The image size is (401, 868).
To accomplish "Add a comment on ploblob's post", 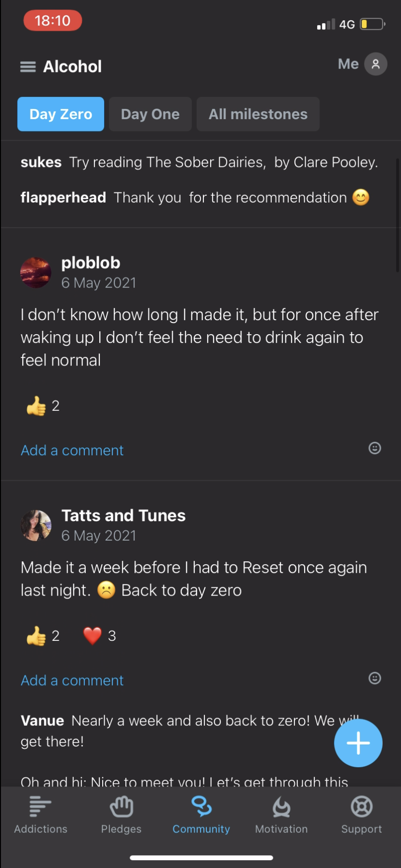I will tap(72, 450).
